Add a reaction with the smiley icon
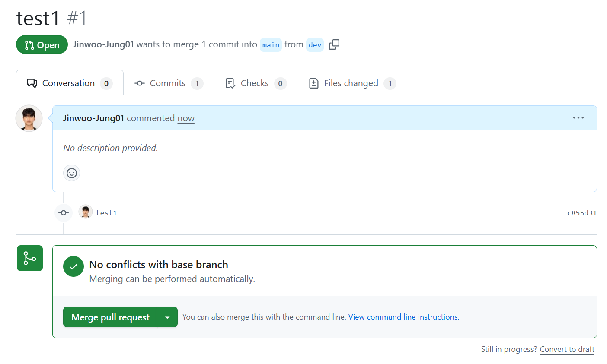 (72, 173)
